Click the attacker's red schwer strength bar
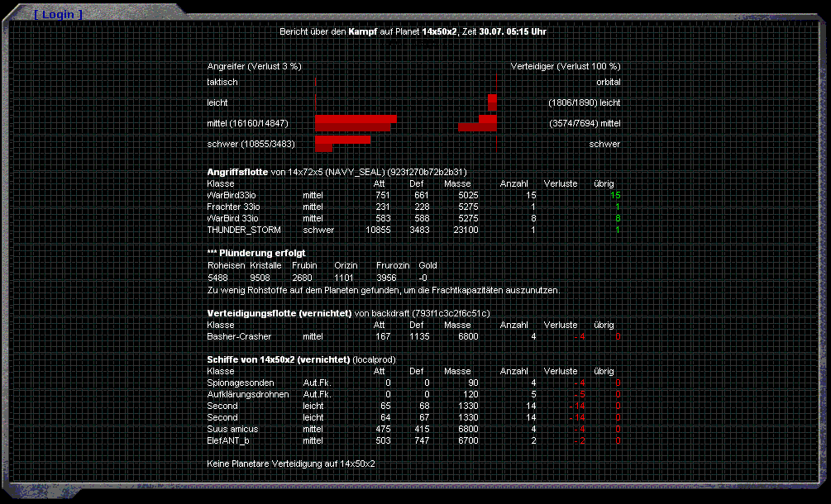 click(x=341, y=143)
